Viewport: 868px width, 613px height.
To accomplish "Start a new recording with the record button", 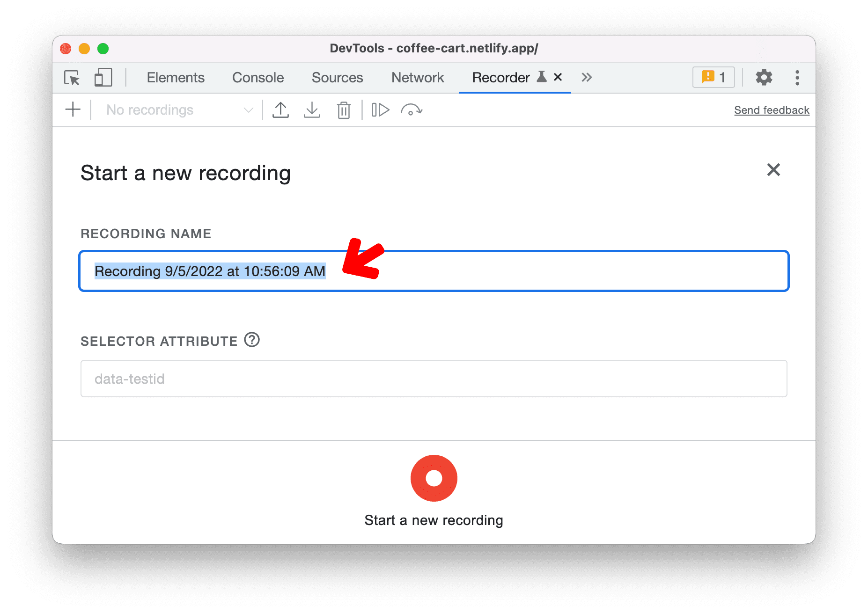I will click(x=434, y=478).
